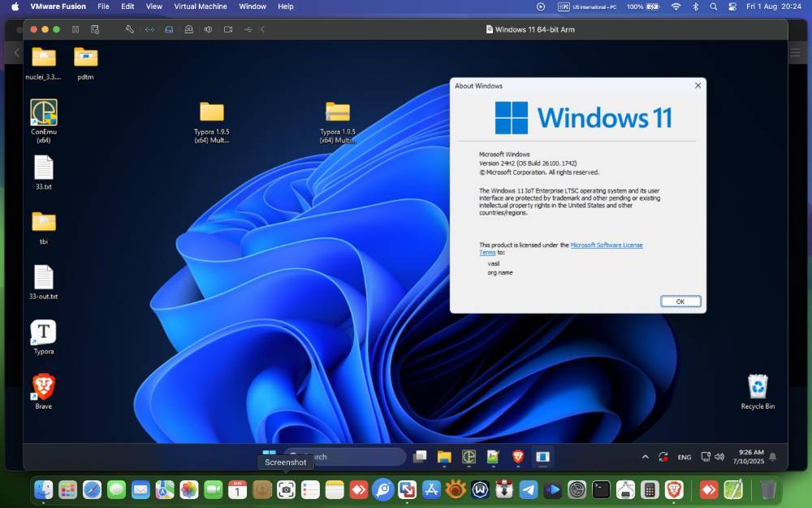
Task: Select the Brave shortcut on Windows desktop
Action: pyautogui.click(x=44, y=392)
